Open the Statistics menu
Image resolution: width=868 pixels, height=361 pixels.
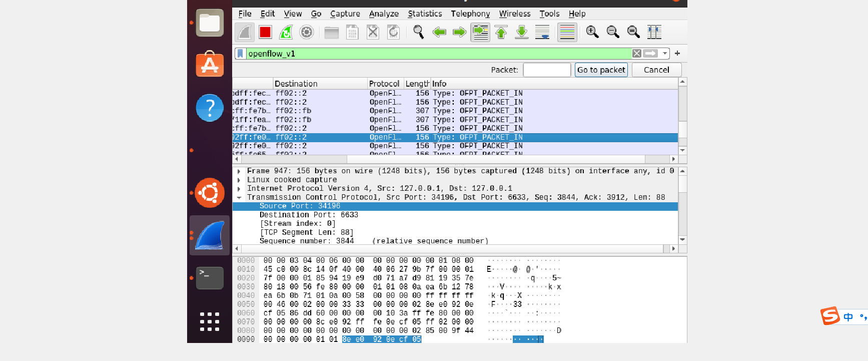[425, 14]
